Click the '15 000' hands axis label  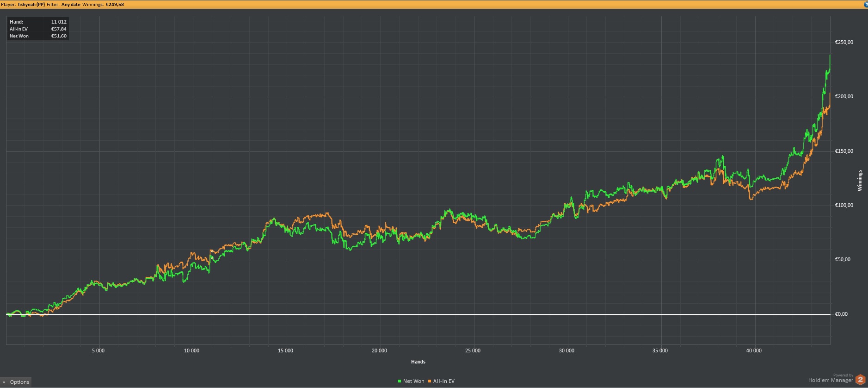click(x=285, y=350)
